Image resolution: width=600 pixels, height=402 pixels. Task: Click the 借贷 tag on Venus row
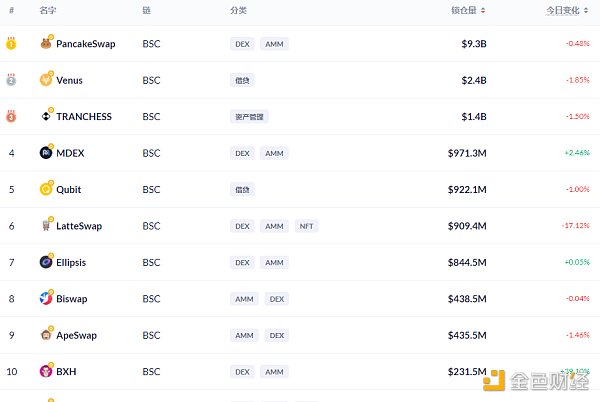pyautogui.click(x=241, y=80)
